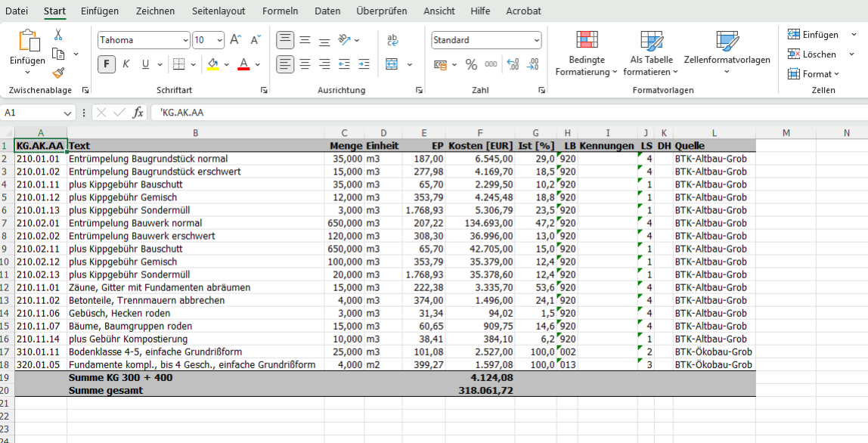The width and height of the screenshot is (868, 443).
Task: Click the insert function fx icon
Action: pos(138,113)
